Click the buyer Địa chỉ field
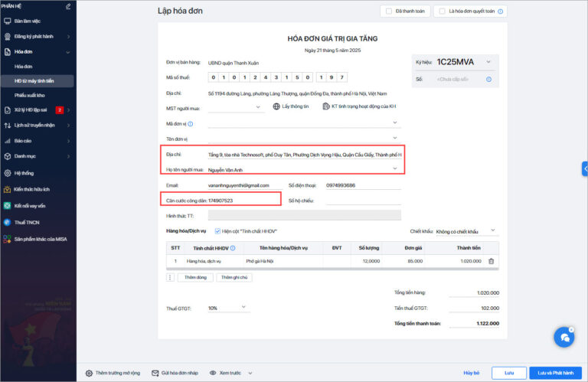This screenshot has height=382, width=588. [x=305, y=155]
